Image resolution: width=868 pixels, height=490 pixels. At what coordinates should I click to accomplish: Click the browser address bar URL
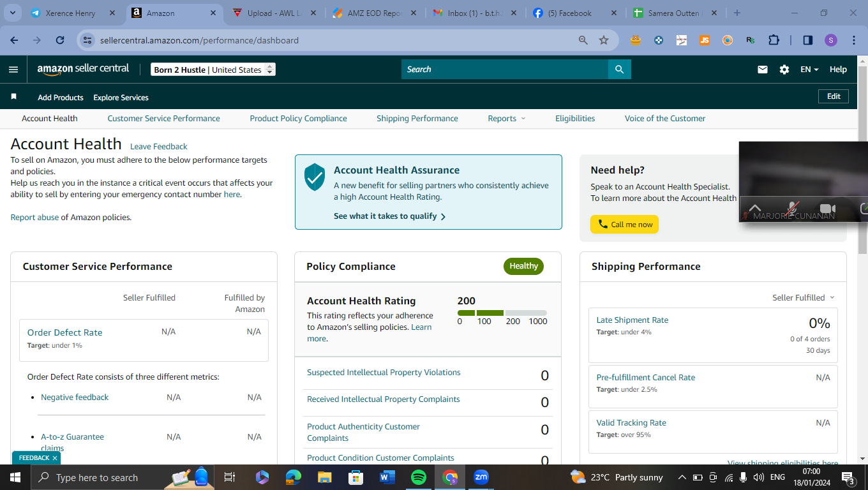[x=199, y=40]
